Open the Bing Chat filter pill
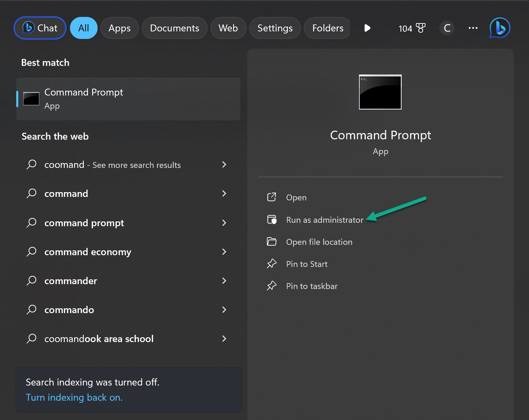 [40, 28]
